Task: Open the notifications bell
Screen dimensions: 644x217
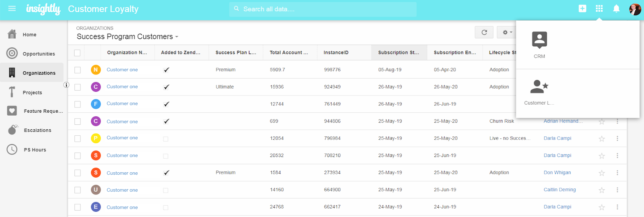Action: point(616,8)
